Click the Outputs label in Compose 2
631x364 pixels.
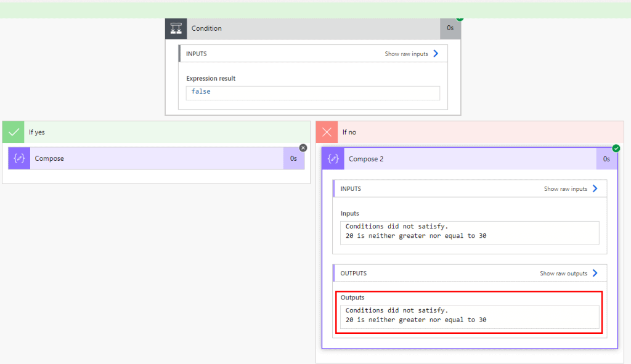point(352,297)
